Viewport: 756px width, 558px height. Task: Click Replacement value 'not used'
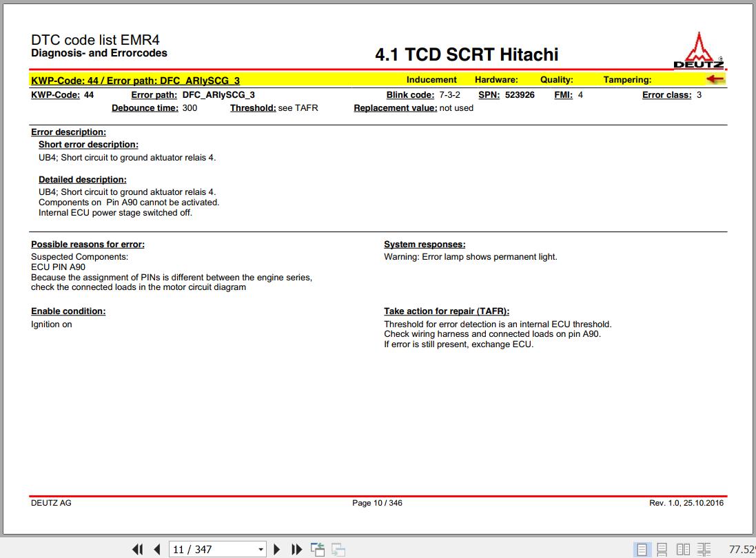click(456, 108)
